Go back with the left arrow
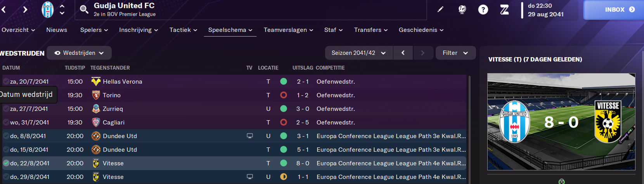The height and width of the screenshot is (184, 644). click(3, 9)
